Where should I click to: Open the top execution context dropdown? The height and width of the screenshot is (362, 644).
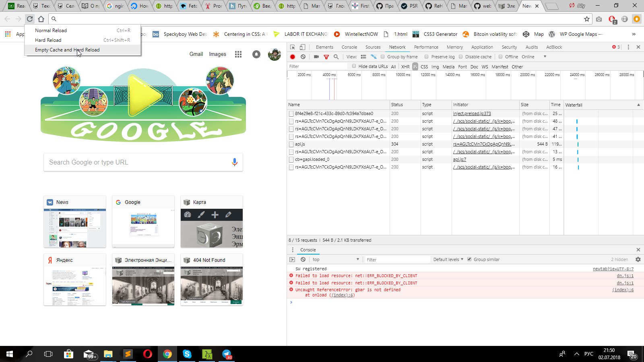336,259
